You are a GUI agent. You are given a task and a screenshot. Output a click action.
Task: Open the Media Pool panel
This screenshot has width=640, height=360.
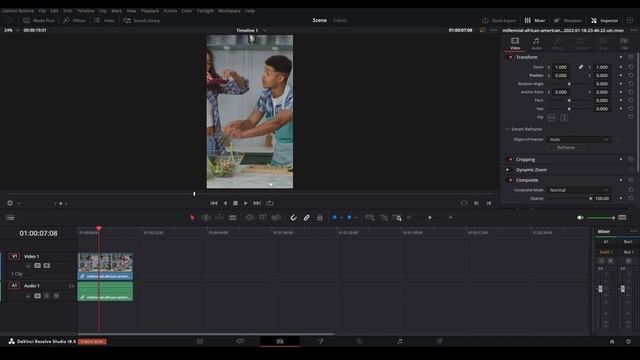click(39, 20)
